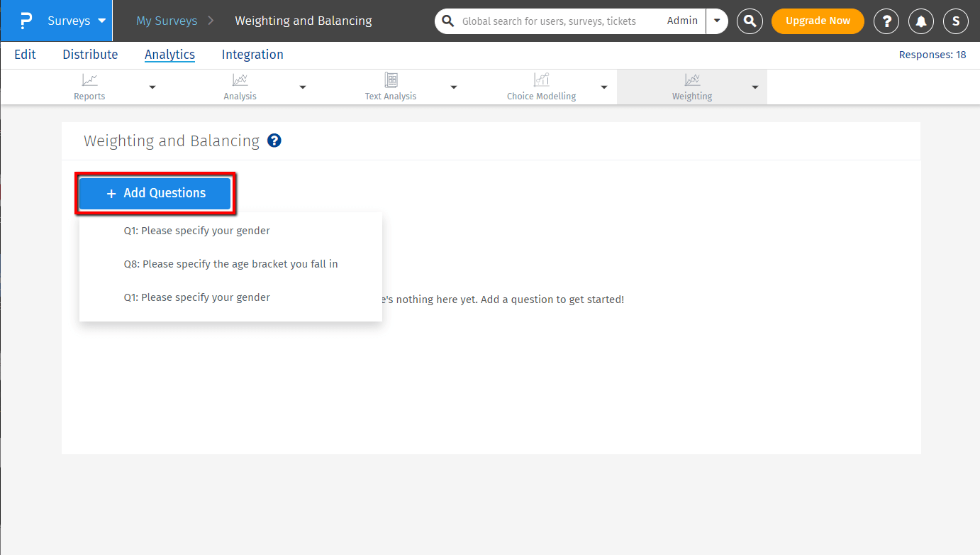The height and width of the screenshot is (555, 980).
Task: Click the magnifier icon inside search box
Action: pyautogui.click(x=447, y=21)
